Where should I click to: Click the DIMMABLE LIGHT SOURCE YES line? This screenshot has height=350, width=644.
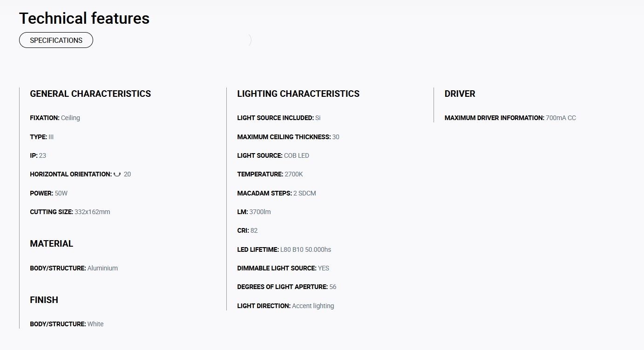283,268
